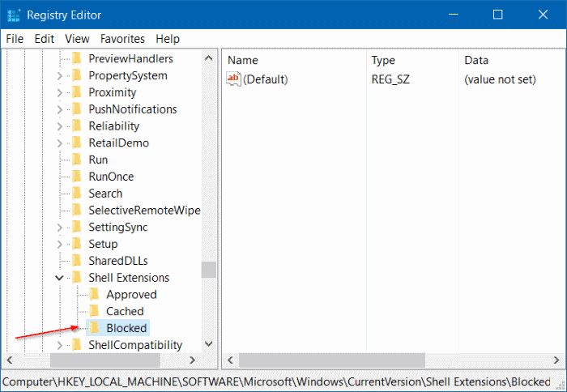Click the SharedDLLs folder icon

(x=77, y=261)
